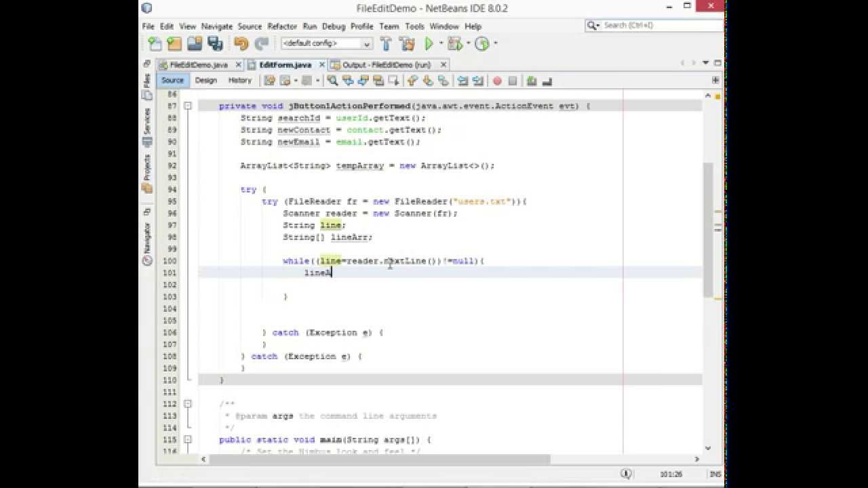Open the Services side panel
868x488 pixels.
[147, 128]
